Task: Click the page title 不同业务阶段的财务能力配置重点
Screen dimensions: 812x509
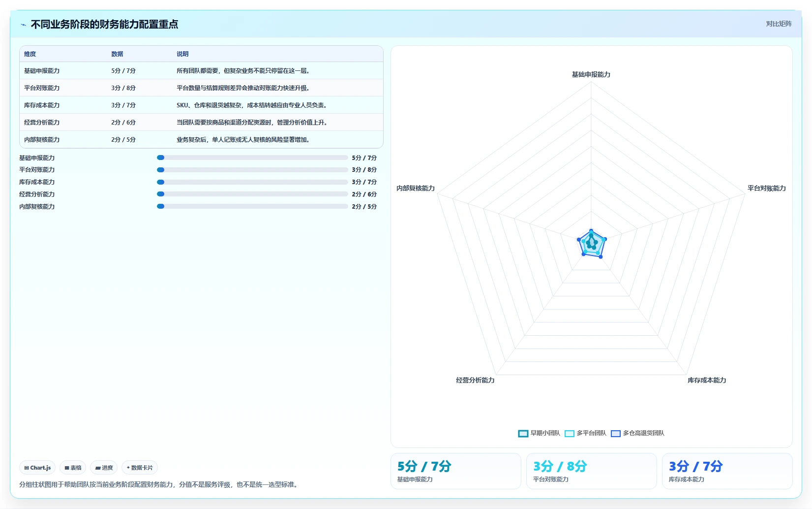Action: (x=104, y=24)
